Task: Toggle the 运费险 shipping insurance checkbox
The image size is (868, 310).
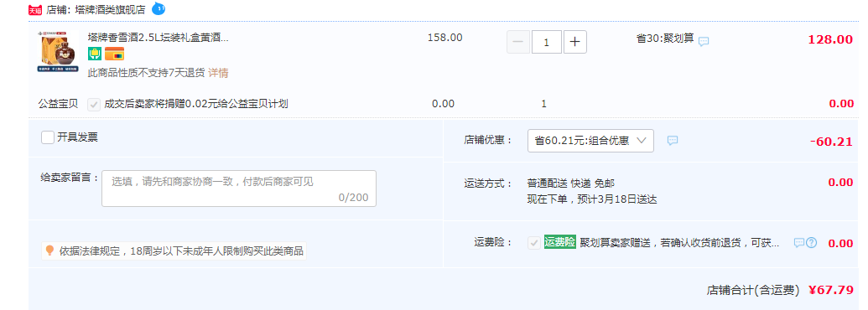Action: [534, 243]
